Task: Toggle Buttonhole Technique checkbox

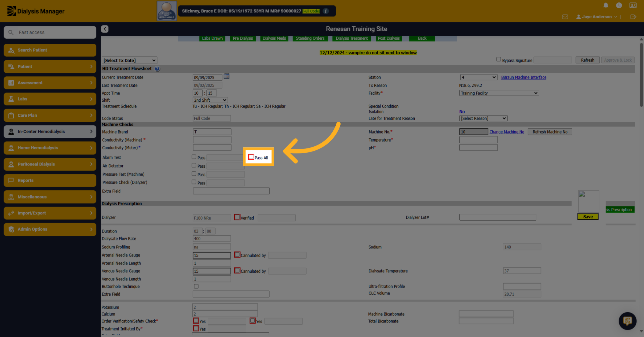Action: point(196,286)
